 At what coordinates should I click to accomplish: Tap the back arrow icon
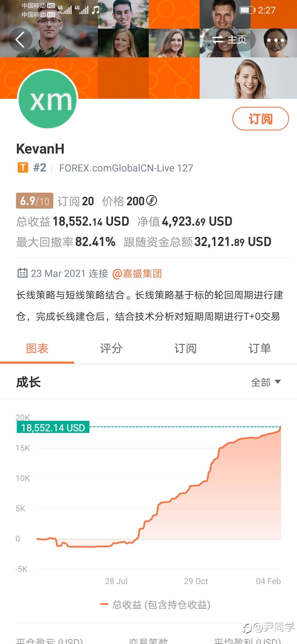coord(20,40)
